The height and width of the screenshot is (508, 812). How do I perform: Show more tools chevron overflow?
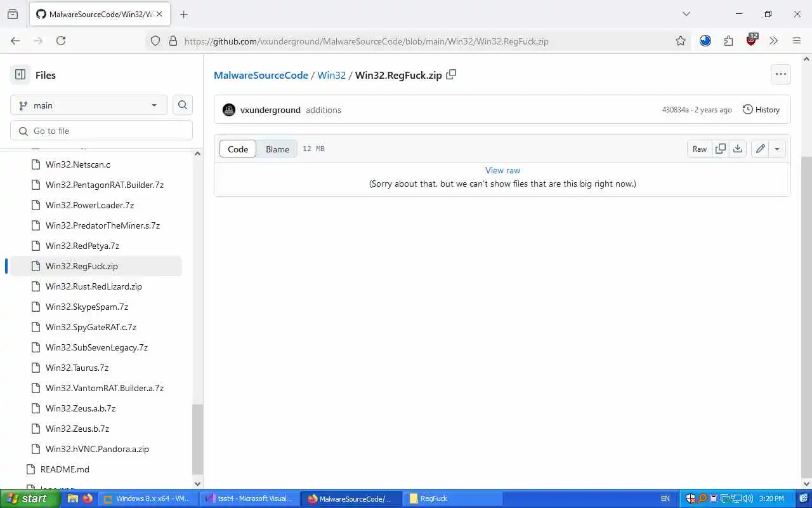[x=773, y=41]
